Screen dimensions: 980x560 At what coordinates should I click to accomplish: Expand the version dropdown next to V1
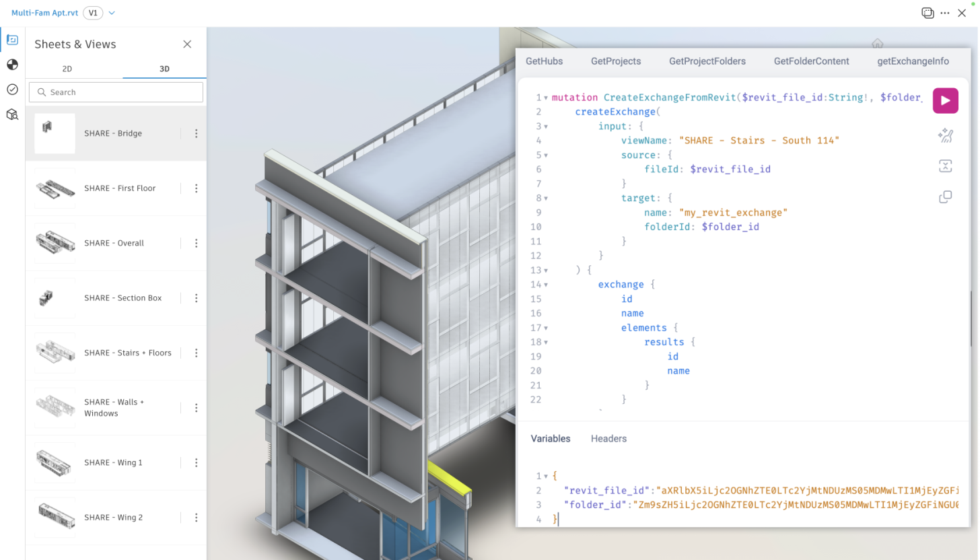(x=112, y=12)
